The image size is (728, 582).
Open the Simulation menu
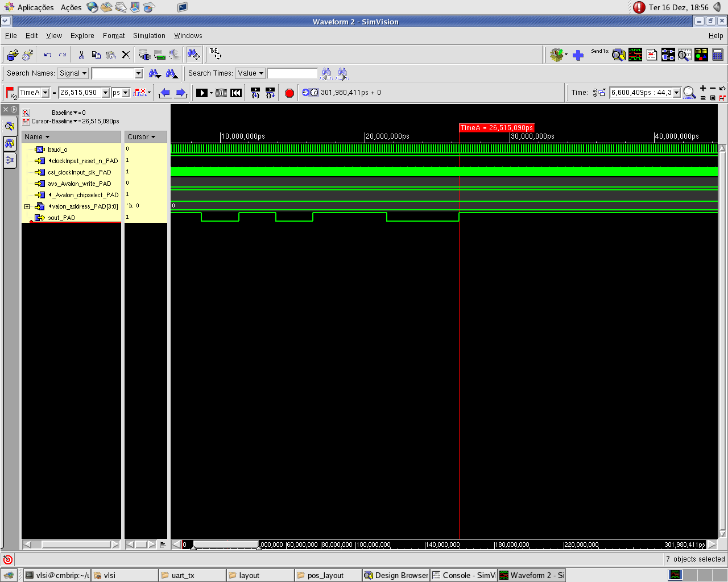pyautogui.click(x=149, y=35)
